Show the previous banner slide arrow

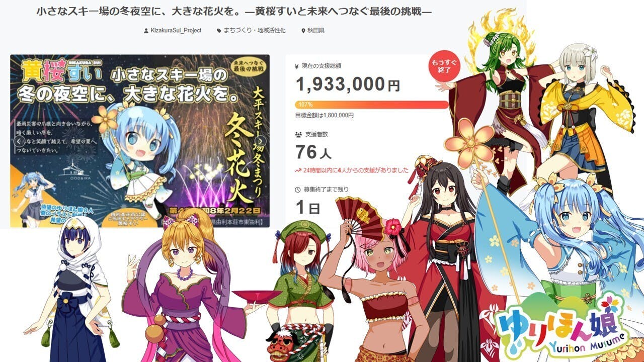(x=19, y=141)
